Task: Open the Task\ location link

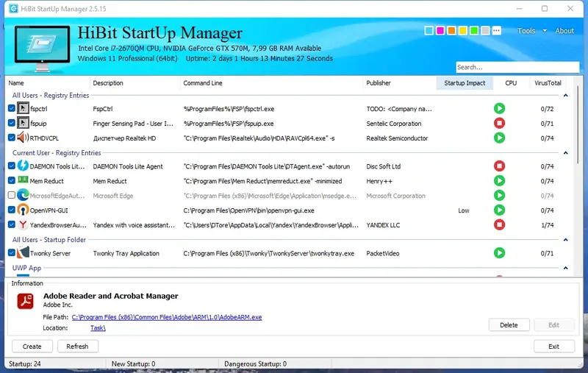Action: pyautogui.click(x=98, y=328)
